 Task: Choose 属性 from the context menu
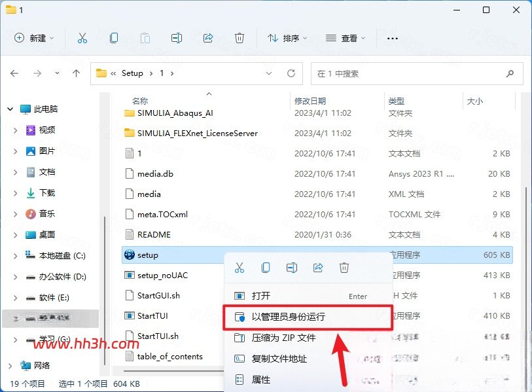pos(308,380)
